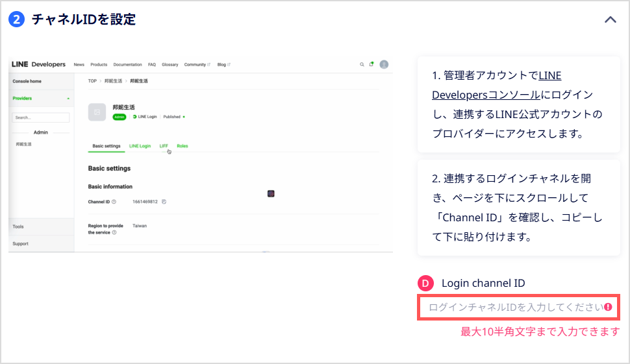Click the help icon next to Channel ID label
Image resolution: width=630 pixels, height=364 pixels.
click(x=114, y=202)
